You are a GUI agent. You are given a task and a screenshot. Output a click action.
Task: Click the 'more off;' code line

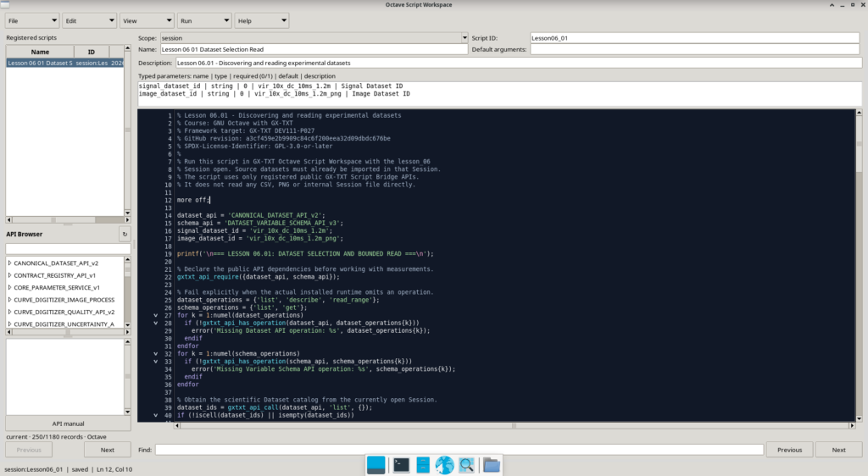[x=193, y=200]
